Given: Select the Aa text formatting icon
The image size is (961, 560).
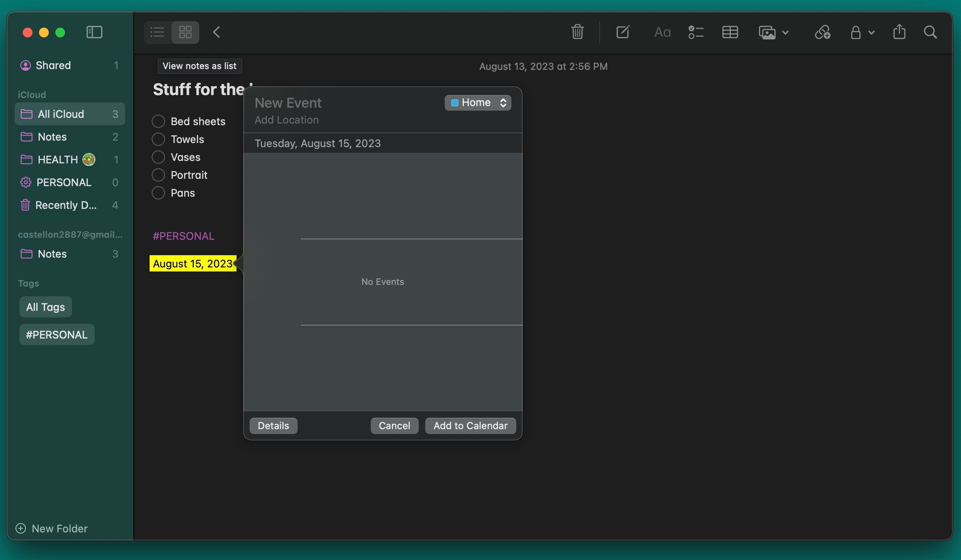Looking at the screenshot, I should (x=662, y=33).
